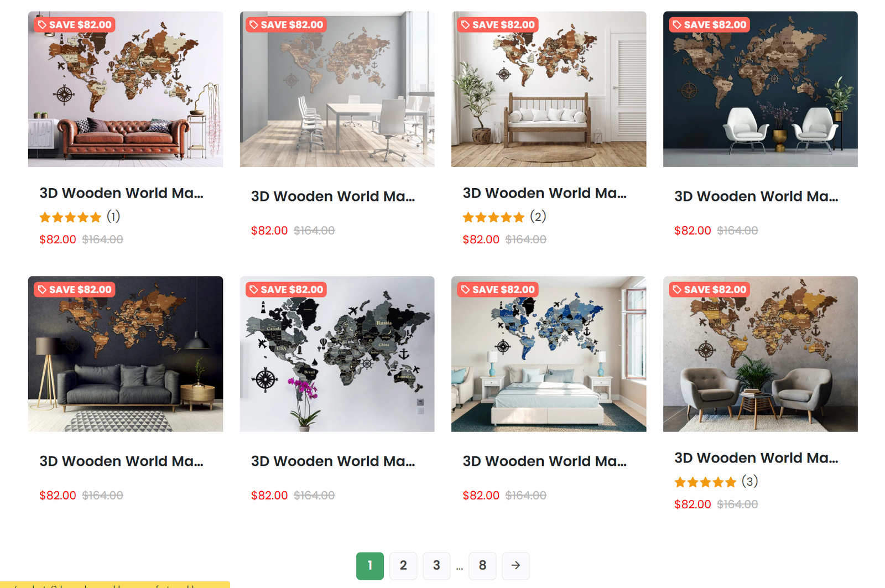
Task: Click SAVE $82.00 tag on leather sofa map
Action: click(x=75, y=25)
